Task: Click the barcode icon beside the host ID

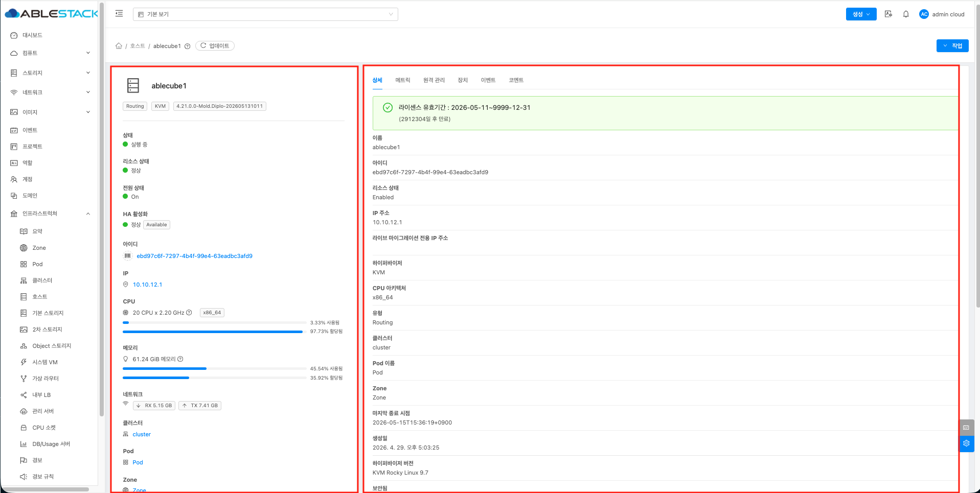Action: 128,256
